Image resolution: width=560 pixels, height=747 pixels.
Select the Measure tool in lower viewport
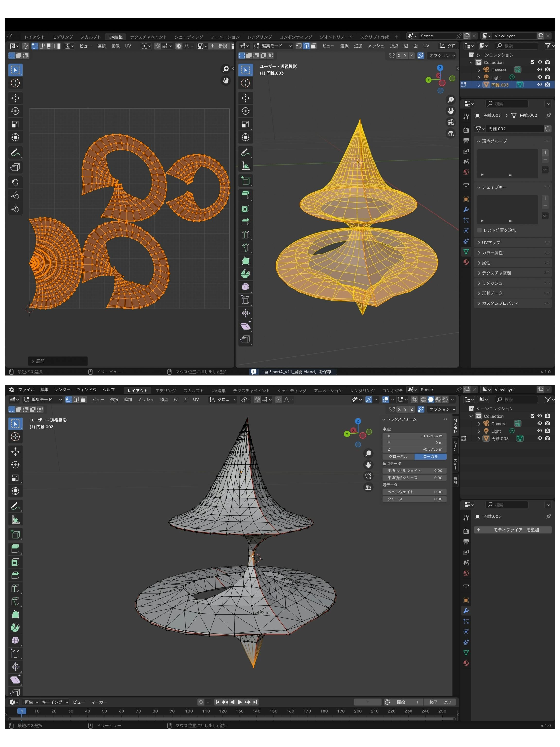tap(15, 519)
